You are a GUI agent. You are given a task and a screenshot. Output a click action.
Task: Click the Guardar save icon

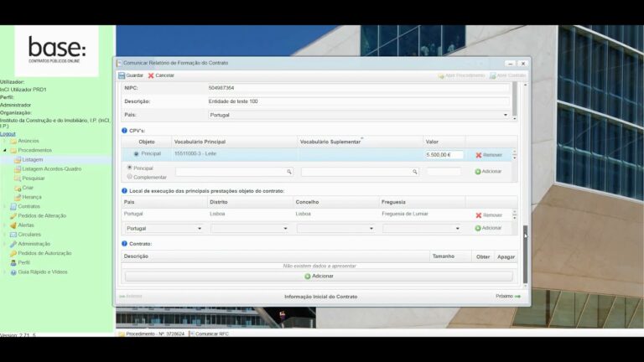click(x=122, y=75)
